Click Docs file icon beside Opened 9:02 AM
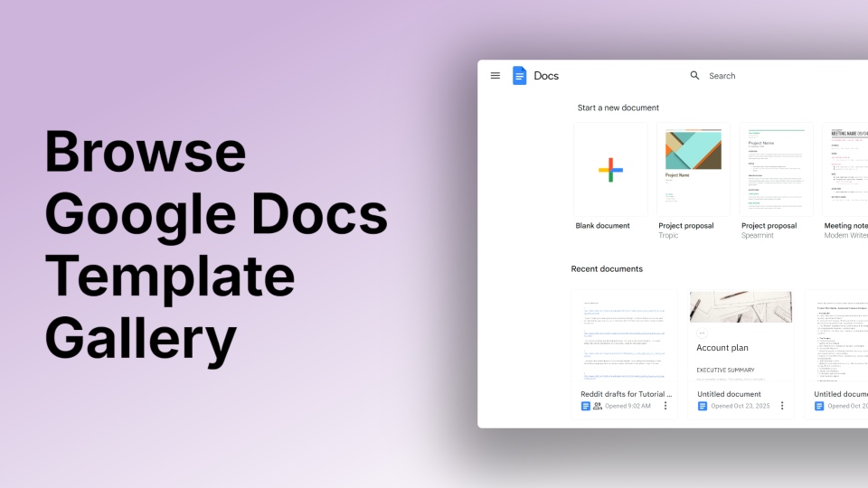 (585, 406)
